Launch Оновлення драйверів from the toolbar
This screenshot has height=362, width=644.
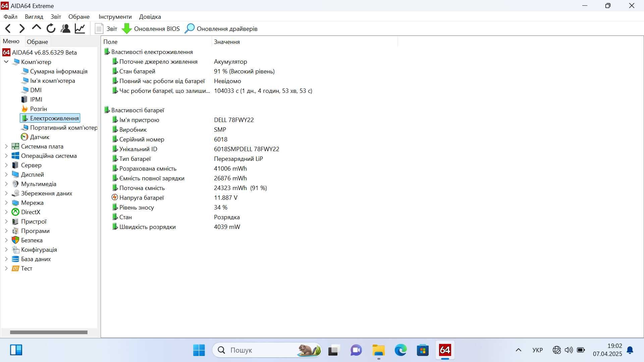[221, 29]
